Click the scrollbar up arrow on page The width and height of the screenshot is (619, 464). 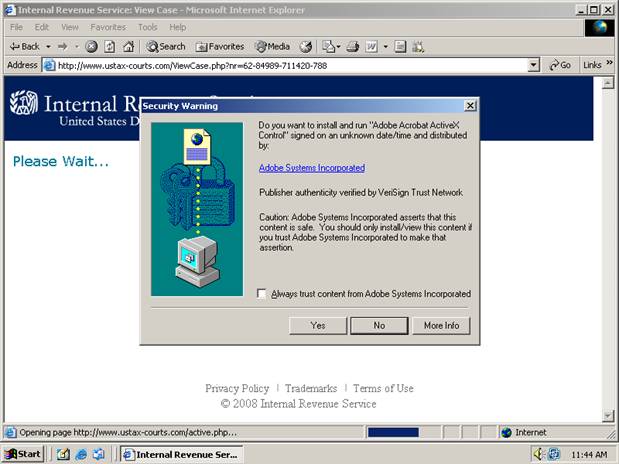pyautogui.click(x=608, y=83)
